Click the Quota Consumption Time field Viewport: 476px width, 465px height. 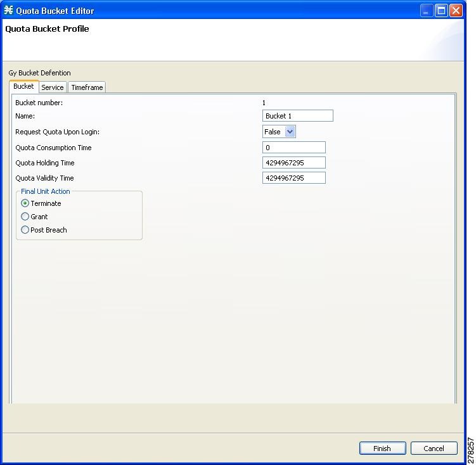[x=294, y=148]
